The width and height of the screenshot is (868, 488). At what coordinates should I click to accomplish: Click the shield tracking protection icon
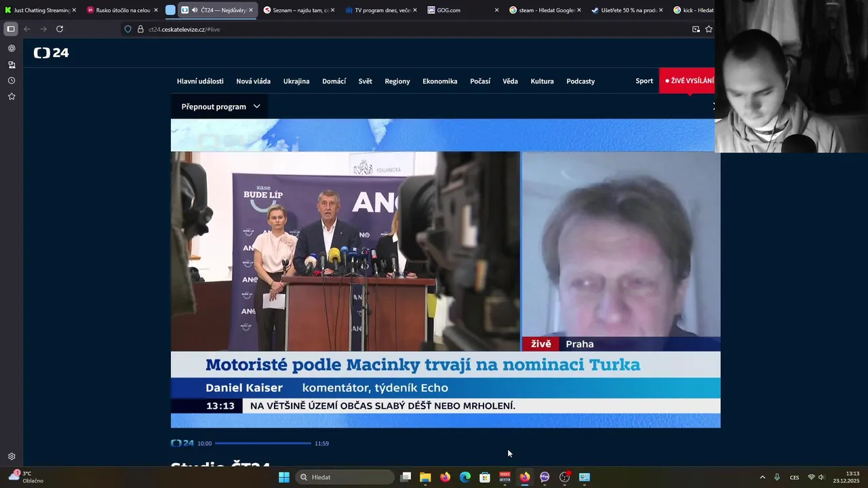128,29
